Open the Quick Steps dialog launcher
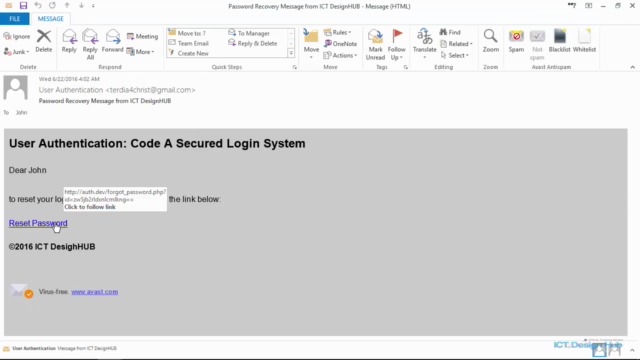 tap(295, 67)
